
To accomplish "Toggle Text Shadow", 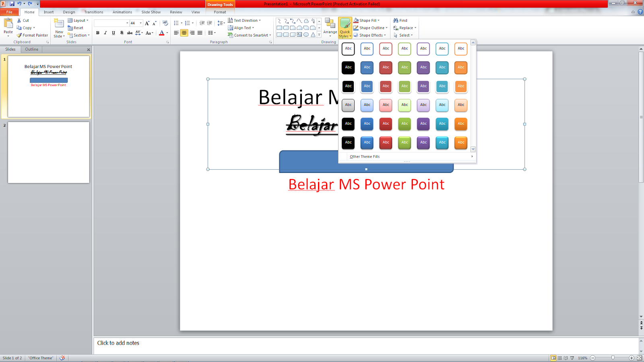I will pos(122,33).
